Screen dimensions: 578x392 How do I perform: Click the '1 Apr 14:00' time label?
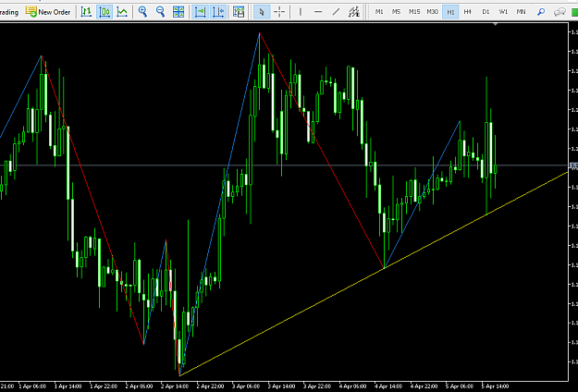(68, 386)
